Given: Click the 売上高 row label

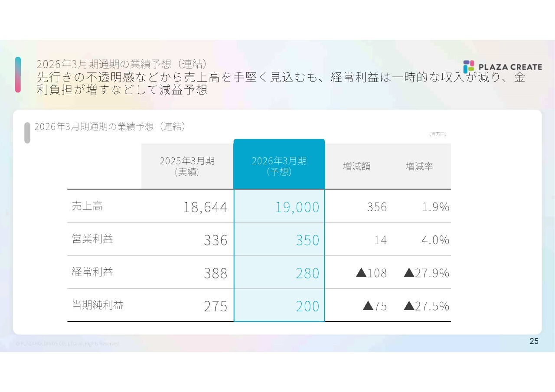Looking at the screenshot, I should 87,206.
